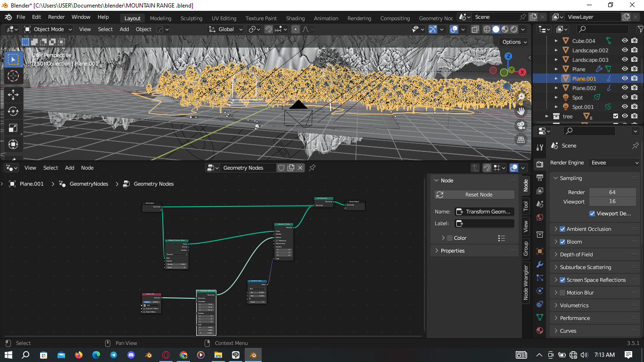Open Render Engine Eevee dropdown
This screenshot has width=644, height=362.
pyautogui.click(x=614, y=163)
